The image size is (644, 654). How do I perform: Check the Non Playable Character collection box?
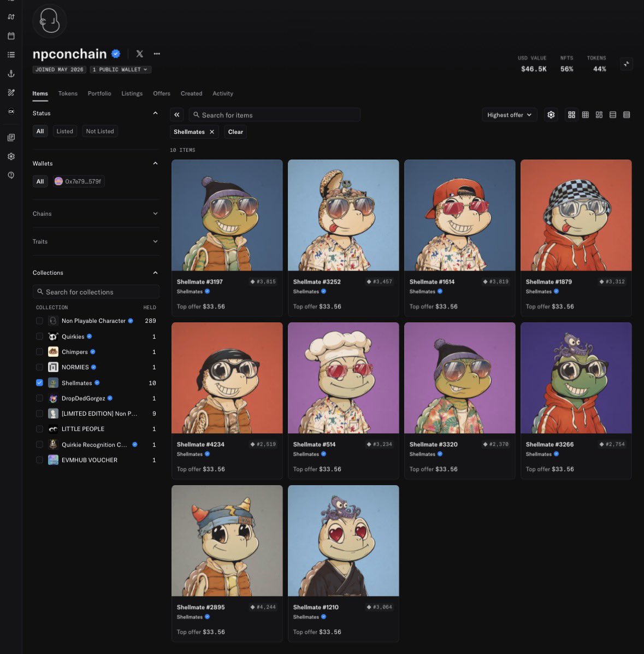[x=40, y=321]
